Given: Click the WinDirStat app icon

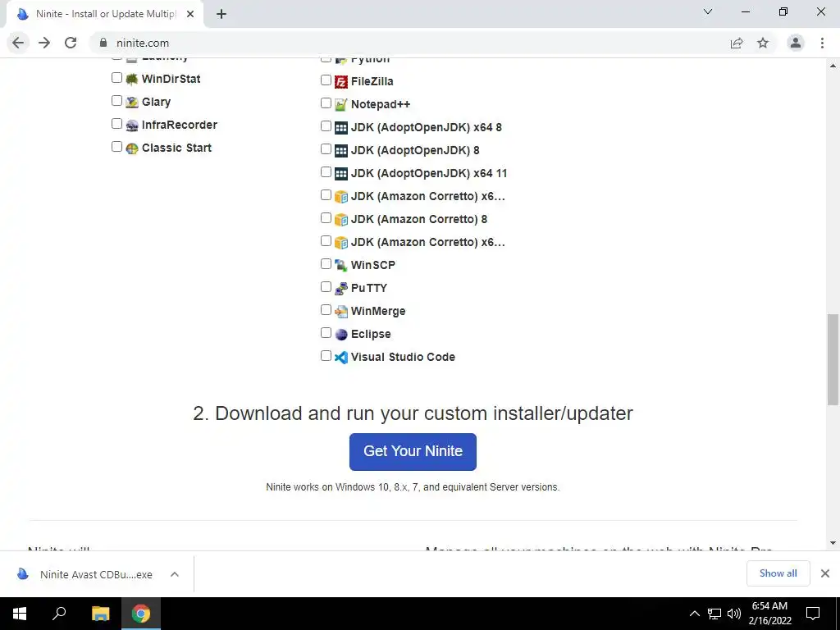Looking at the screenshot, I should tap(132, 80).
